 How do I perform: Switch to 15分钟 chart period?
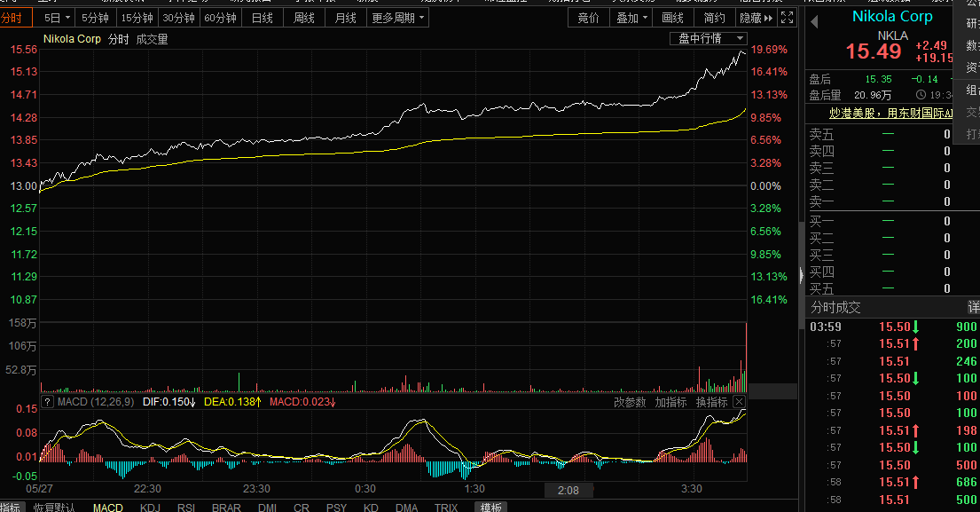137,18
